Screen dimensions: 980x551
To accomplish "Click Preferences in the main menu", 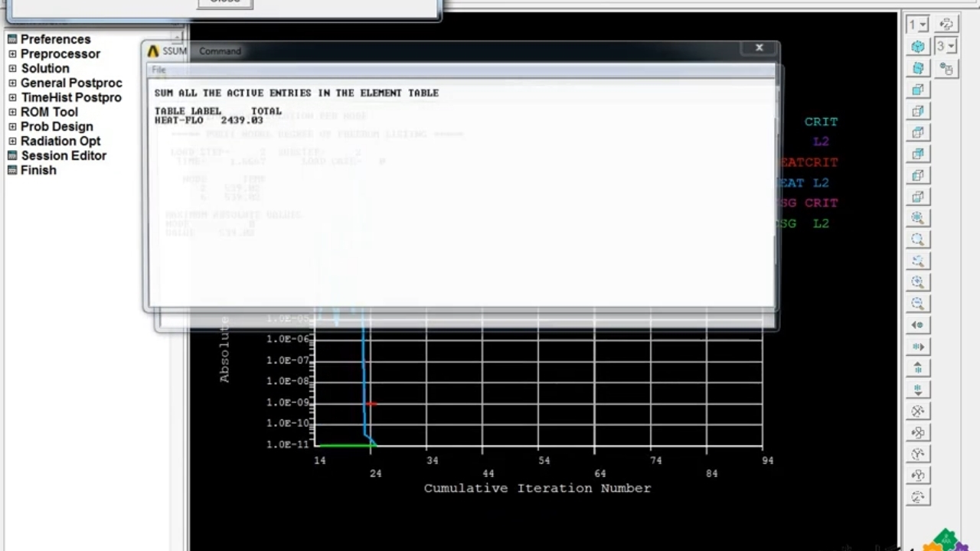I will pos(55,40).
